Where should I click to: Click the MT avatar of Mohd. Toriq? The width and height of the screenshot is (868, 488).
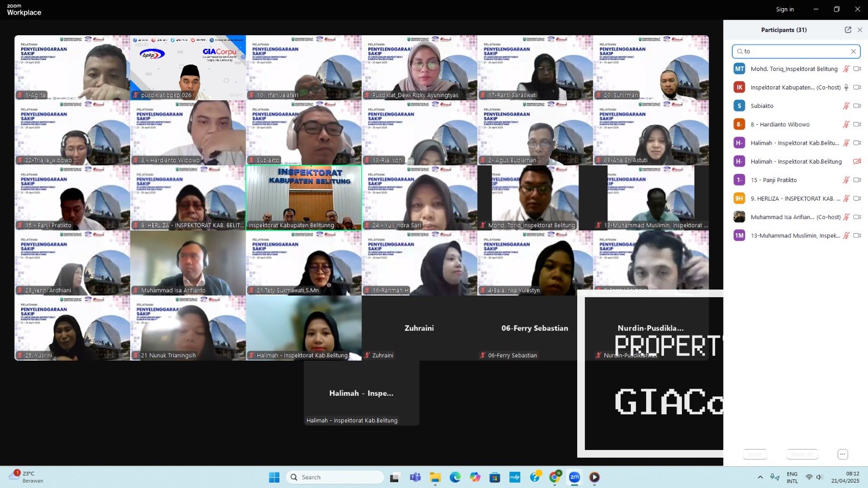click(x=739, y=69)
